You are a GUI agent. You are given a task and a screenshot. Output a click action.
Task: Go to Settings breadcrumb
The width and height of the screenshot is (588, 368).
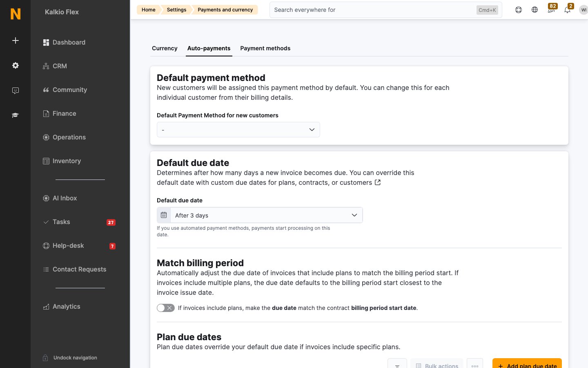(176, 10)
